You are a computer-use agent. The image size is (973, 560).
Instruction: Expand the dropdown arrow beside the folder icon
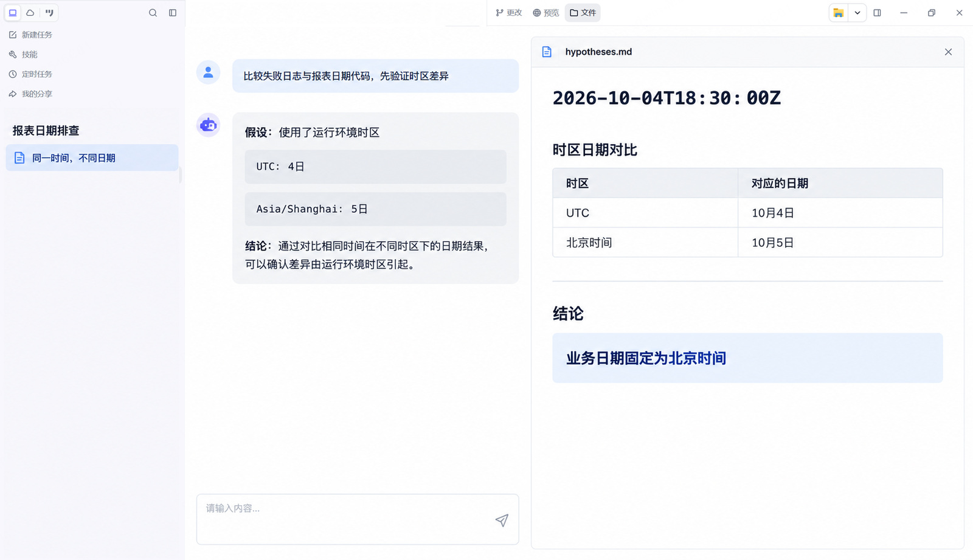tap(857, 13)
